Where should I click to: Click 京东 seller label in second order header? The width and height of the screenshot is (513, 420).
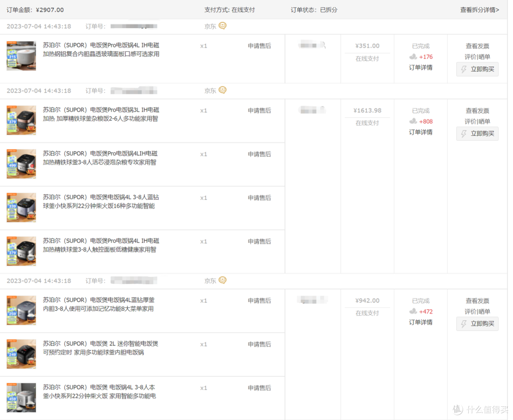click(x=210, y=91)
